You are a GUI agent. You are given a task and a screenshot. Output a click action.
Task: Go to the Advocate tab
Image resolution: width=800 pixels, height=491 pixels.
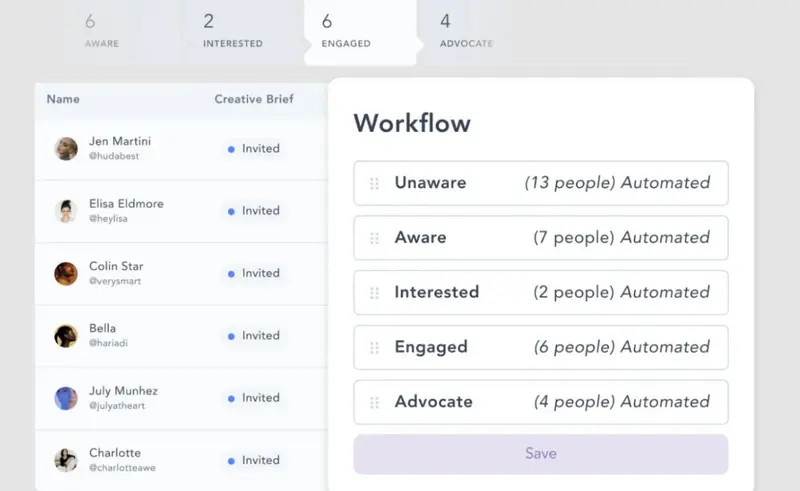click(x=465, y=31)
